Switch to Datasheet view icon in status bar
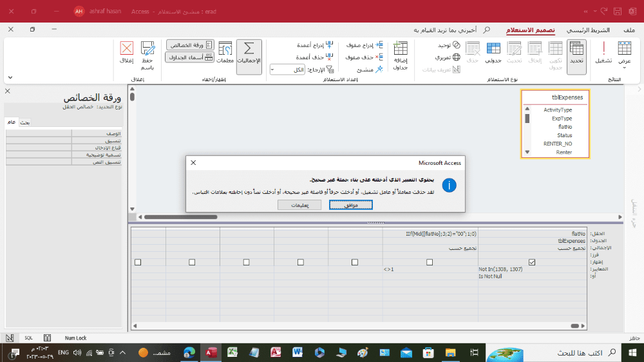This screenshot has width=644, height=362. (47, 338)
